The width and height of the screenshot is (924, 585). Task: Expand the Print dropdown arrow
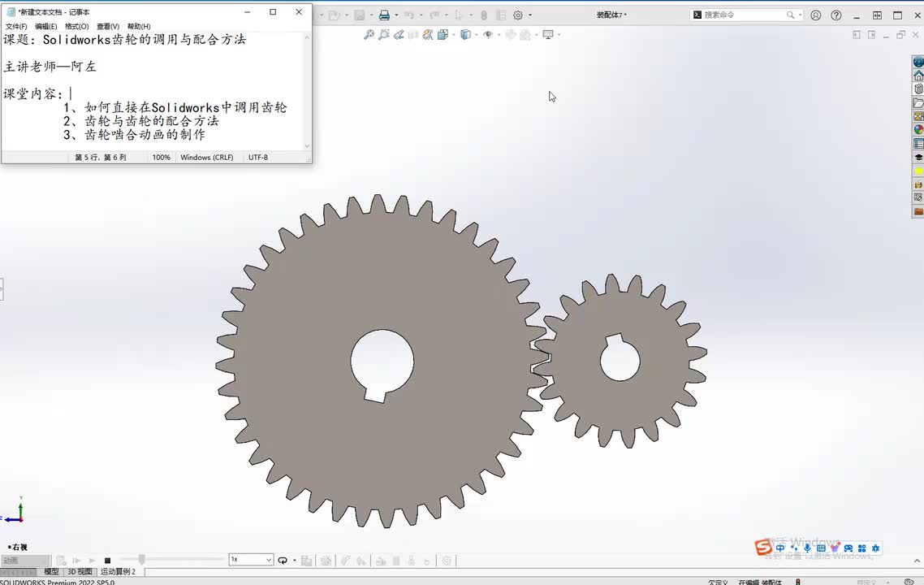[396, 15]
